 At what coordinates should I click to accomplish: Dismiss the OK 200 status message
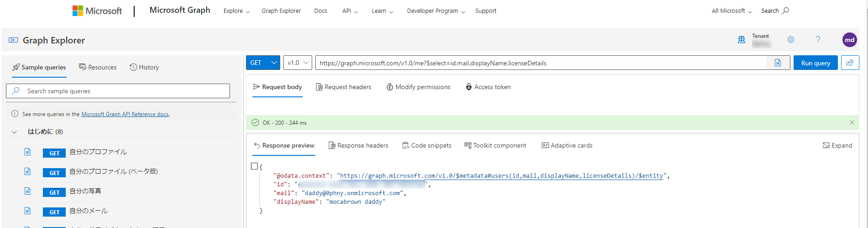(x=852, y=122)
